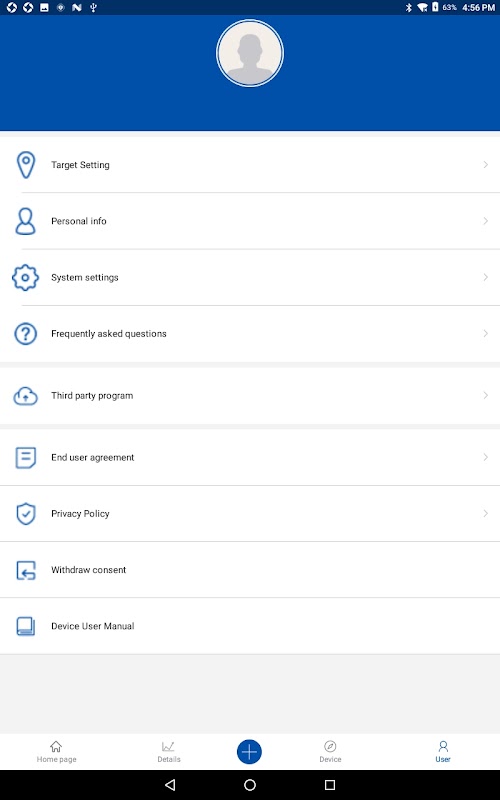Screen dimensions: 500x800
Task: Open Privacy Policy chevron arrow
Action: click(x=486, y=513)
